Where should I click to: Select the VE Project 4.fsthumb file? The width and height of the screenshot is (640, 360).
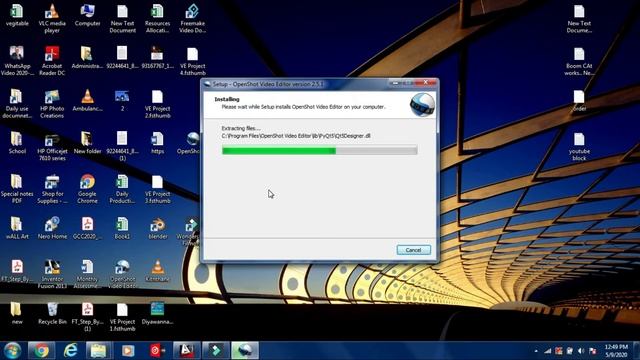[193, 61]
